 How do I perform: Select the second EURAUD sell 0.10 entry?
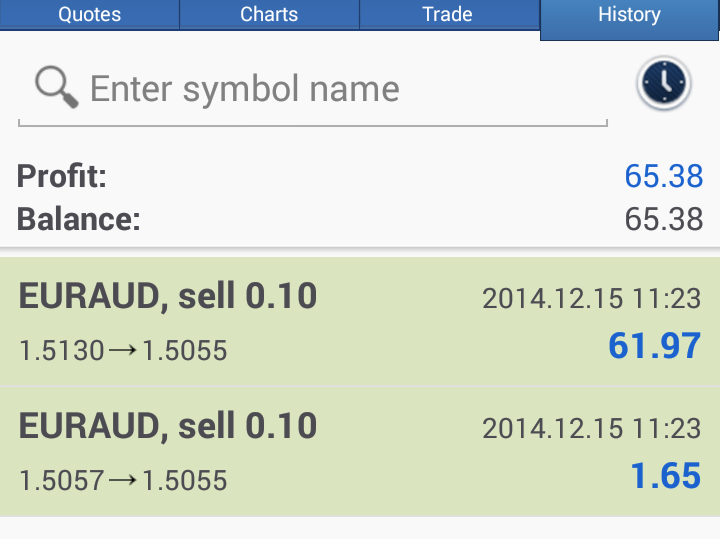tap(360, 452)
